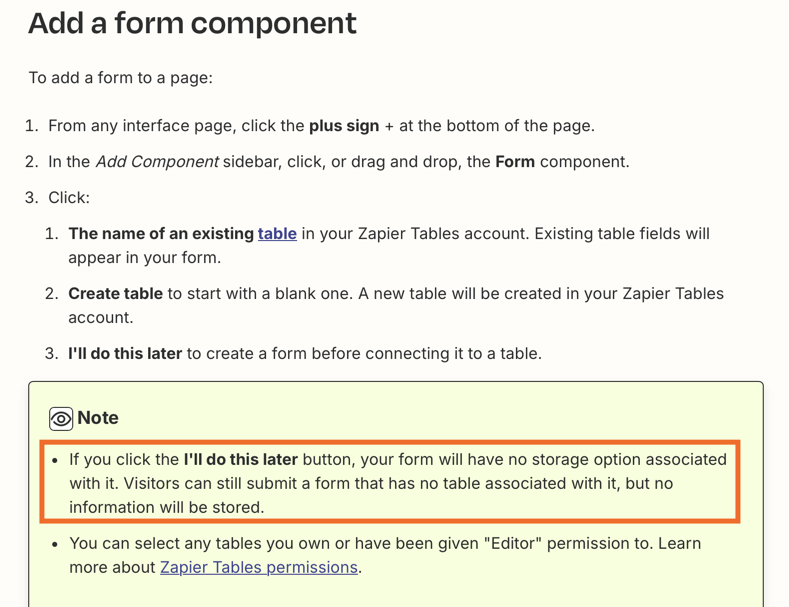Click the word "Click:" in step three
This screenshot has height=607, width=789.
click(69, 197)
